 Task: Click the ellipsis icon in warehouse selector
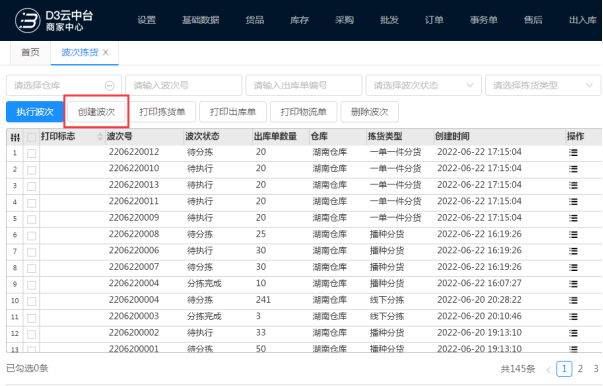click(x=110, y=85)
